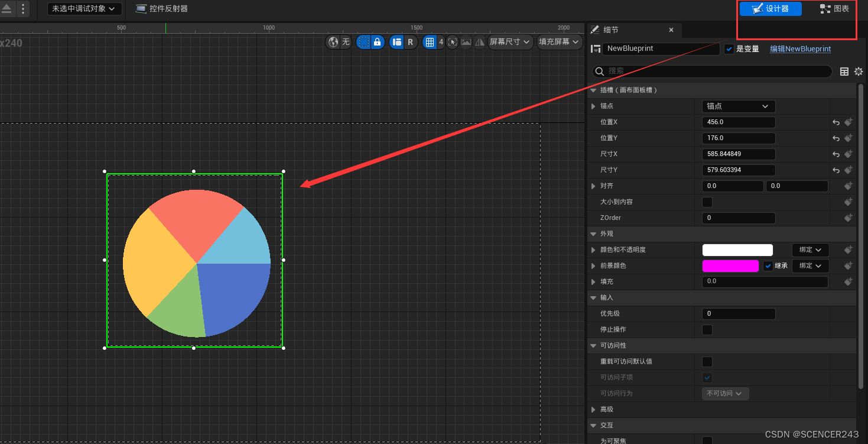
Task: Open the 控件反射器 widget reflector
Action: click(161, 9)
